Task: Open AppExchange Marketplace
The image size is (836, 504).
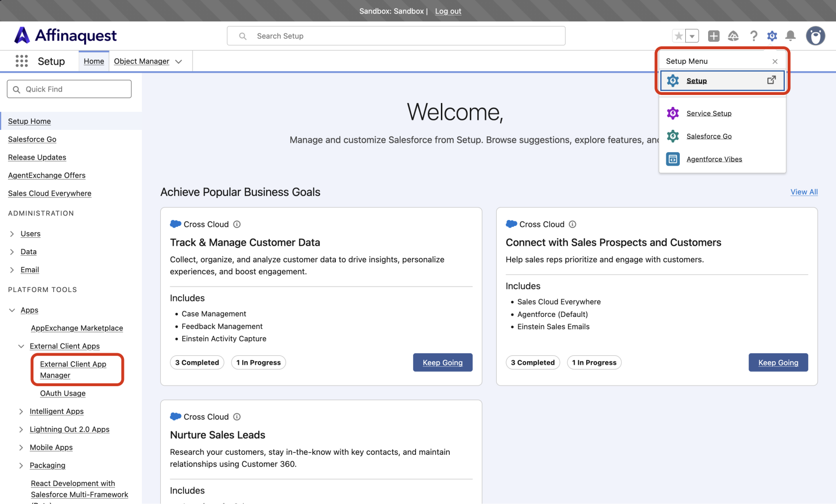Action: [77, 328]
